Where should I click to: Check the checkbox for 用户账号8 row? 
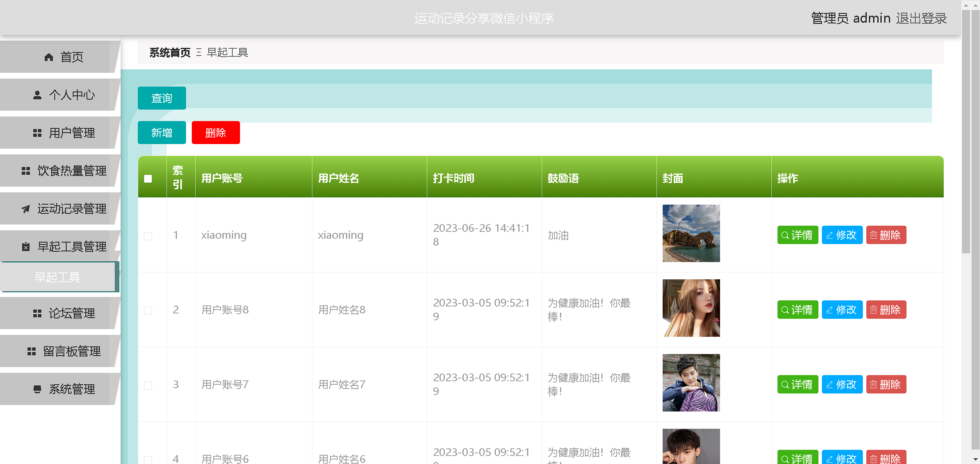[x=148, y=310]
